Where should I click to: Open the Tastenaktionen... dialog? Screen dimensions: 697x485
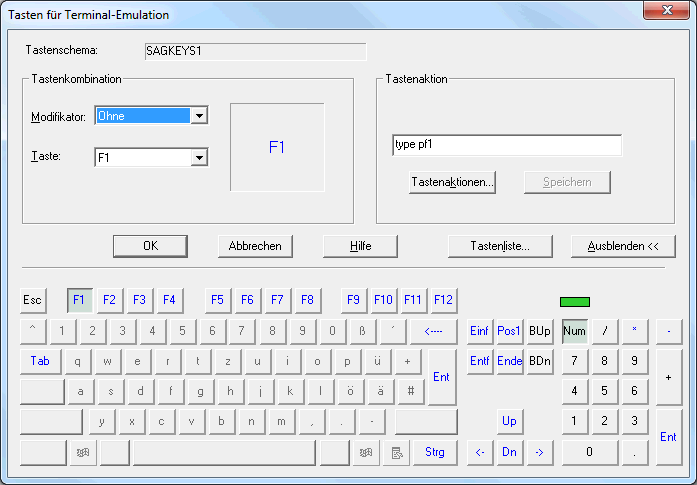(452, 182)
